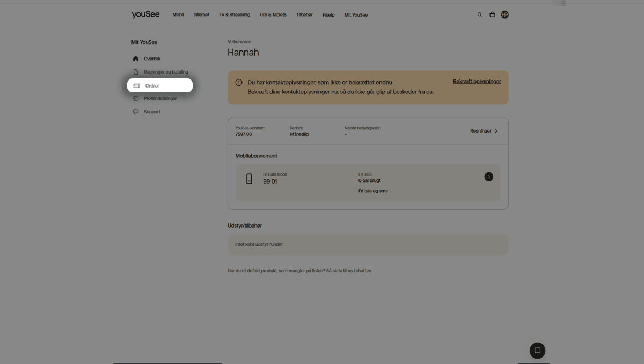644x364 pixels.
Task: Click the Regninger og betaling document icon
Action: click(136, 72)
